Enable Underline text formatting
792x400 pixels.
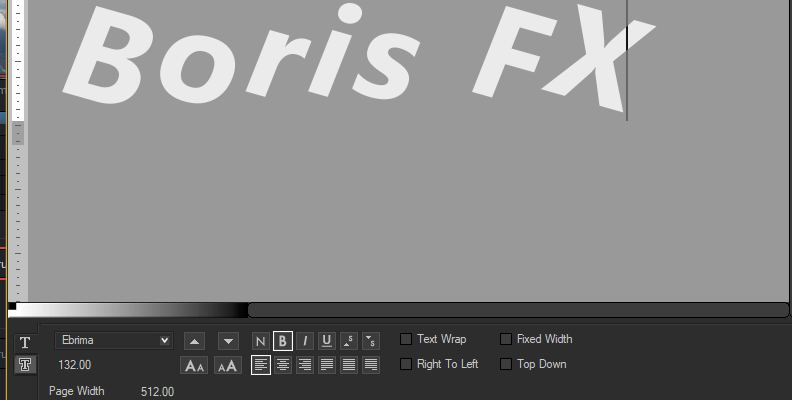326,341
